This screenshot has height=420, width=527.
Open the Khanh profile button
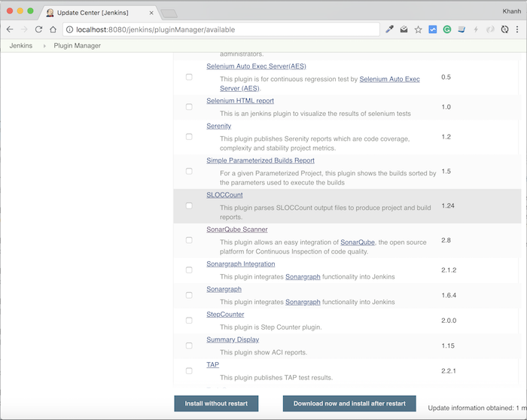click(511, 11)
